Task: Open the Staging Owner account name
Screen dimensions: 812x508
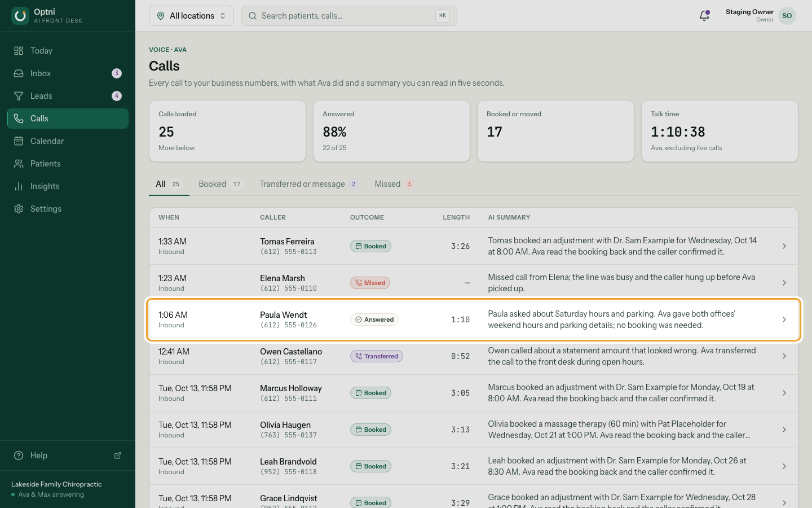Action: (749, 12)
